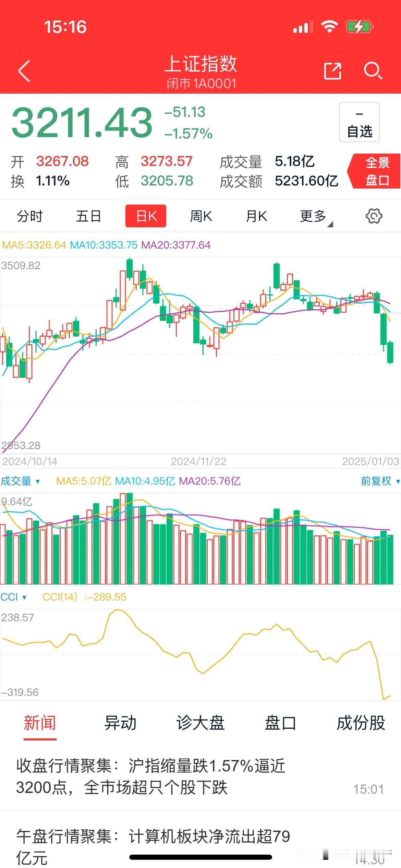Tap the 2953.28 chart low label
This screenshot has width=401, height=868.
(21, 445)
